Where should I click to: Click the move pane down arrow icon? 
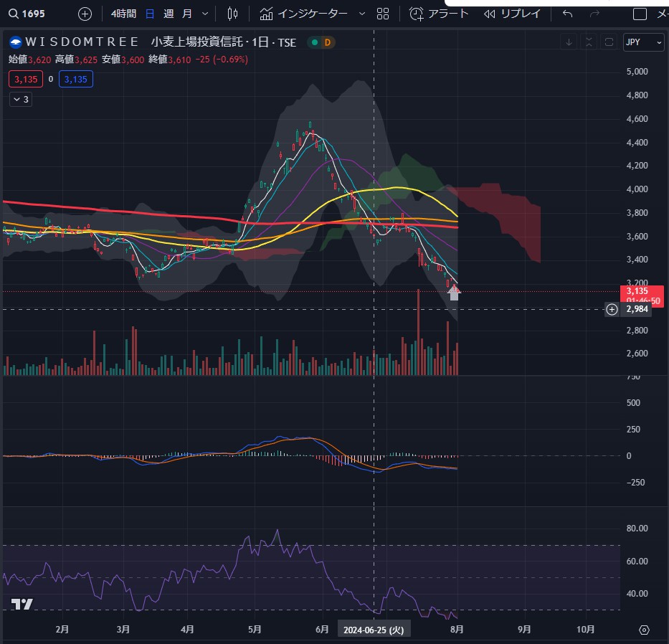pos(569,42)
